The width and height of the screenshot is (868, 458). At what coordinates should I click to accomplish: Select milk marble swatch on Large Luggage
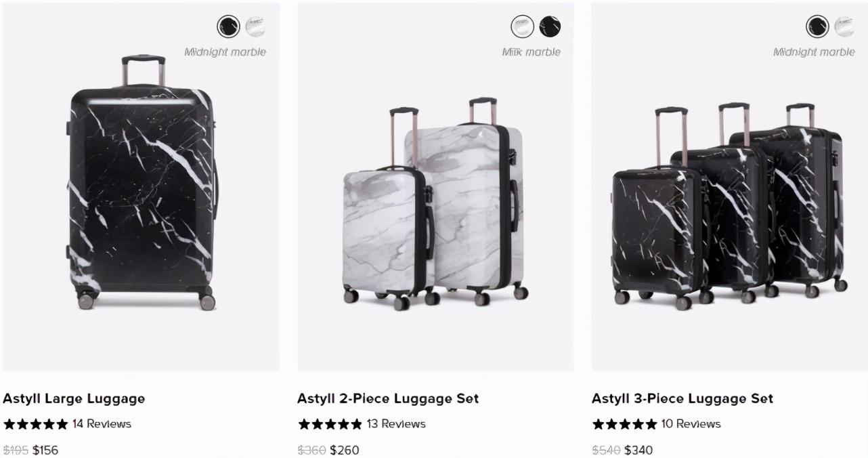tap(255, 27)
